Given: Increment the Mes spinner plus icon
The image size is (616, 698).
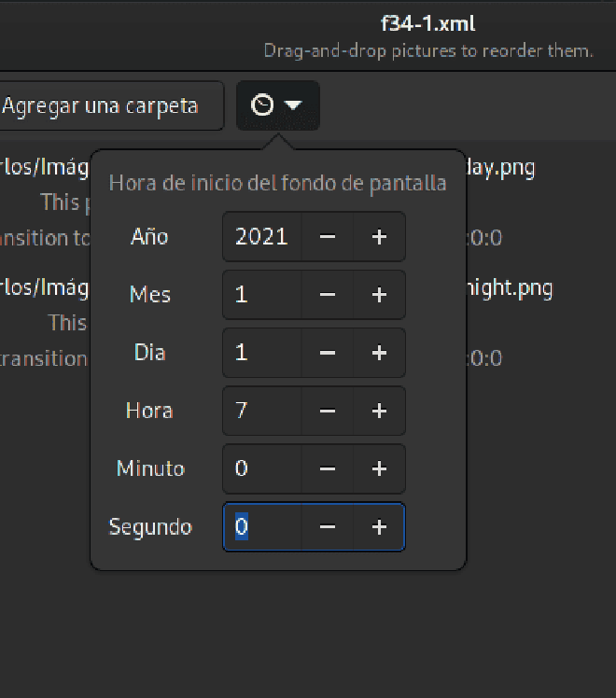Looking at the screenshot, I should click(x=379, y=295).
